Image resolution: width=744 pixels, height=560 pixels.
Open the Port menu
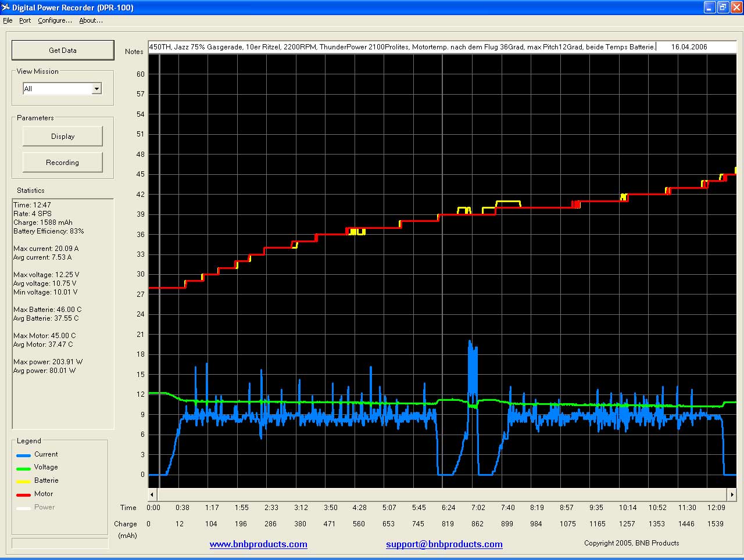[x=25, y=20]
